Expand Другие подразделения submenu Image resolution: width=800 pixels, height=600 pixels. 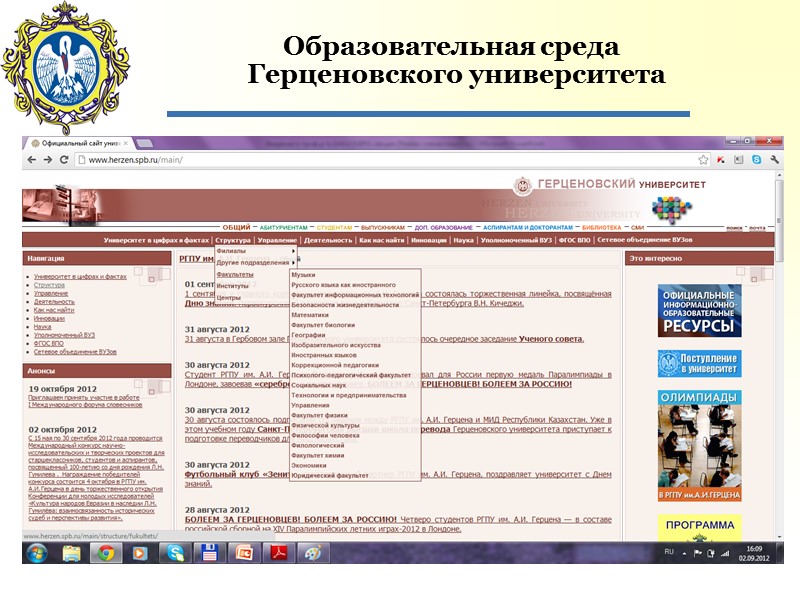pos(255,262)
